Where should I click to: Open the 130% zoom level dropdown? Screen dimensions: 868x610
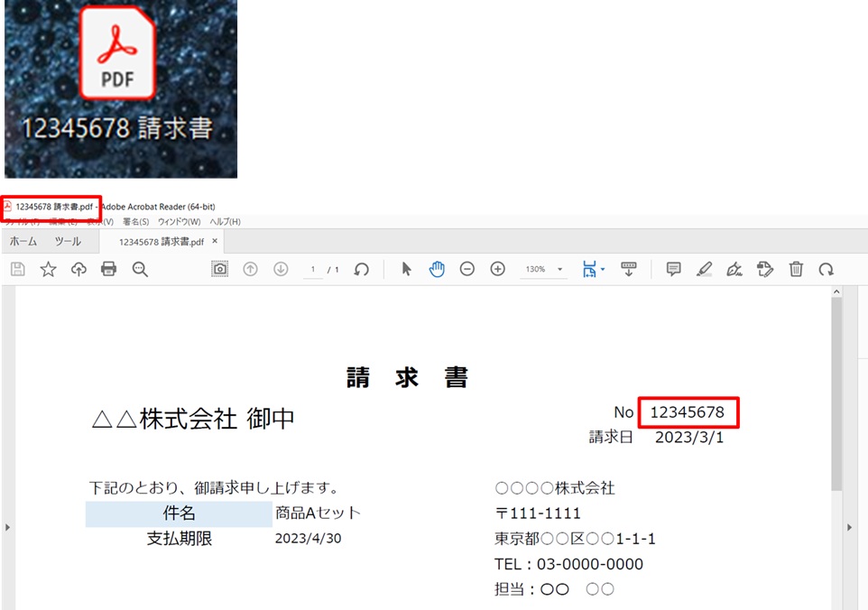click(559, 270)
